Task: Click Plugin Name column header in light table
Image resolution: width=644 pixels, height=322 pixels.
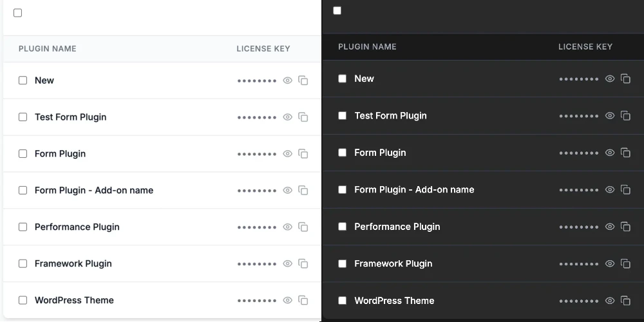Action: 48,49
